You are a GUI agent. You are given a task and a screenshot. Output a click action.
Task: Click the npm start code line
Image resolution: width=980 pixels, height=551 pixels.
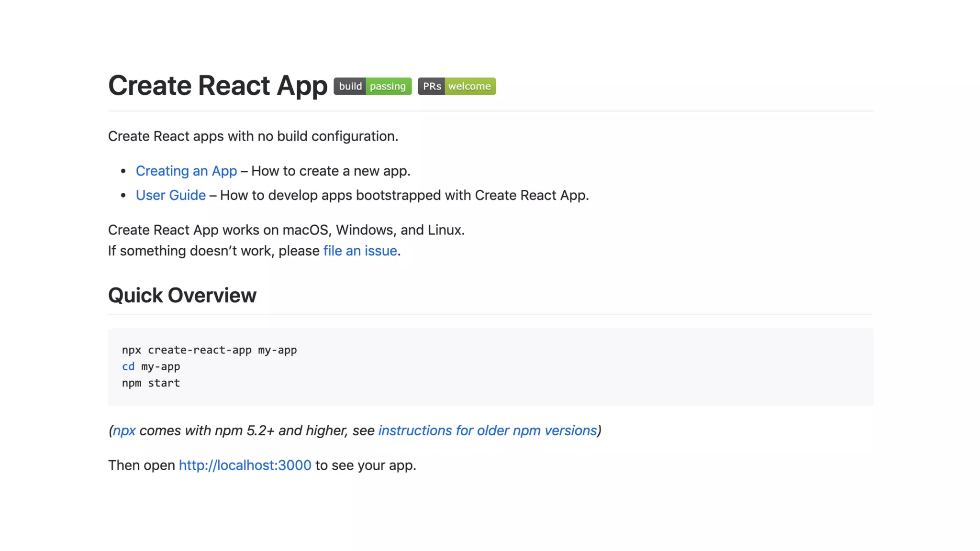[x=151, y=383]
